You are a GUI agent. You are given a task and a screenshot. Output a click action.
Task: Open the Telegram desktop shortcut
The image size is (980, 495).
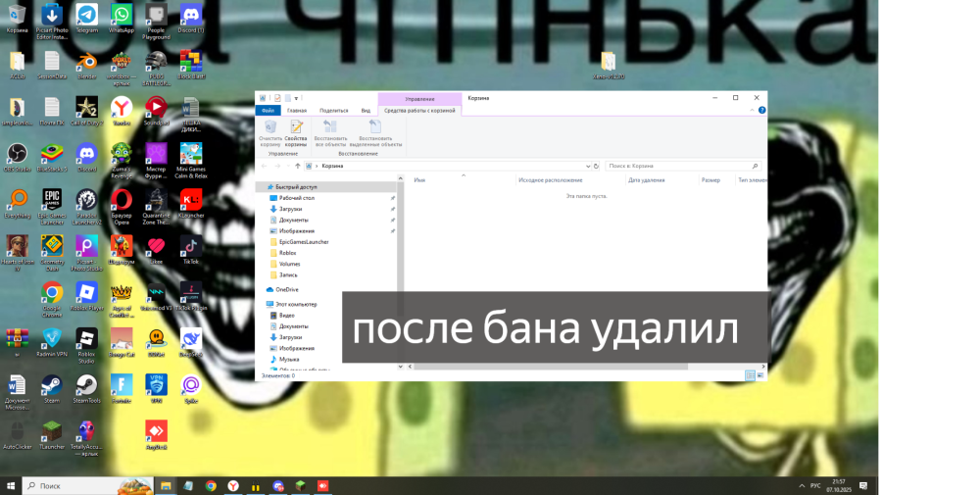pos(86,18)
